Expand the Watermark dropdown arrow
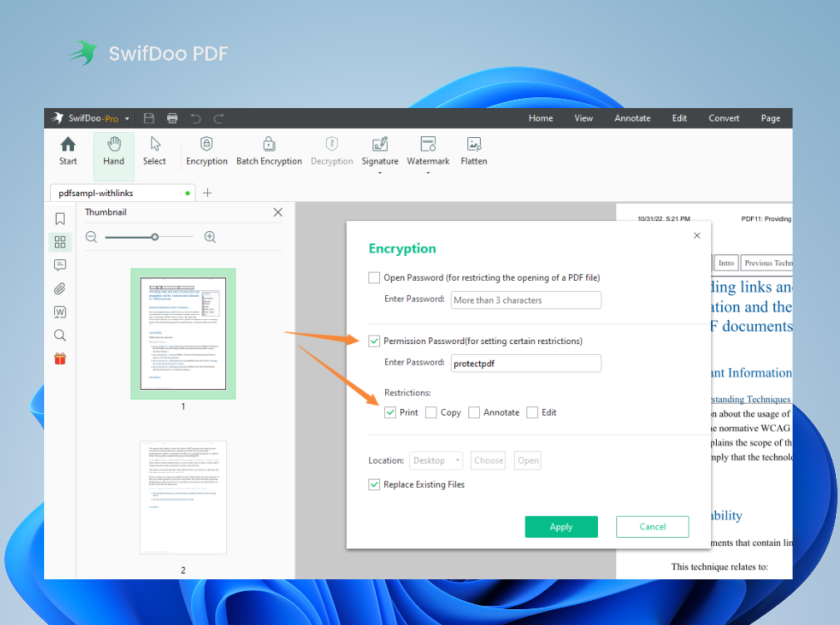Image resolution: width=840 pixels, height=625 pixels. pyautogui.click(x=428, y=173)
